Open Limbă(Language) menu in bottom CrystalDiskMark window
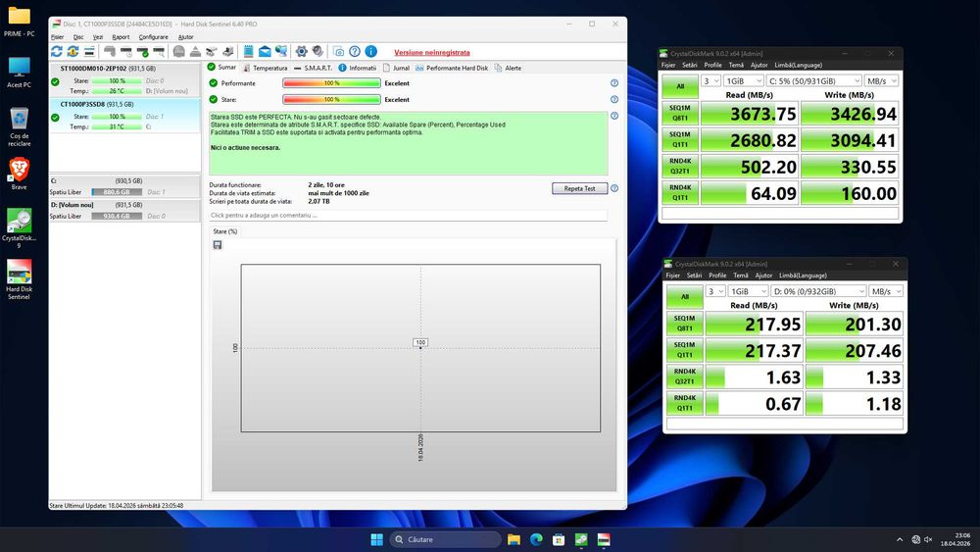Viewport: 980px width, 552px height. tap(803, 276)
